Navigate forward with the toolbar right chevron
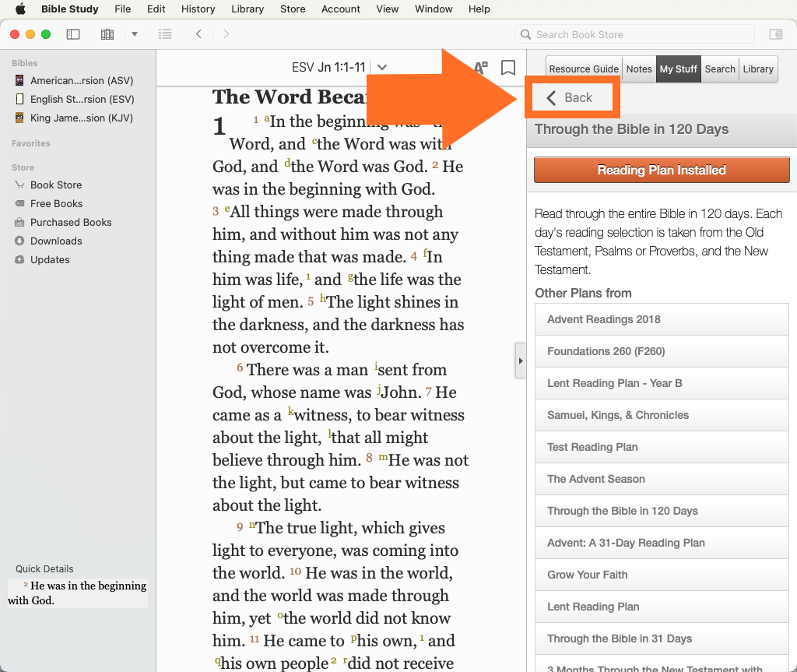The width and height of the screenshot is (797, 672). tap(226, 34)
